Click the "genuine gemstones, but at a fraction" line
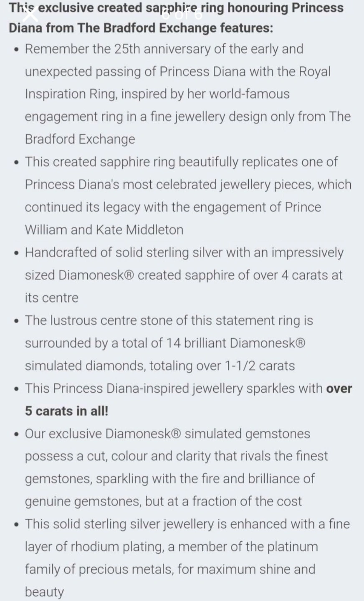364x601 pixels. [x=163, y=501]
